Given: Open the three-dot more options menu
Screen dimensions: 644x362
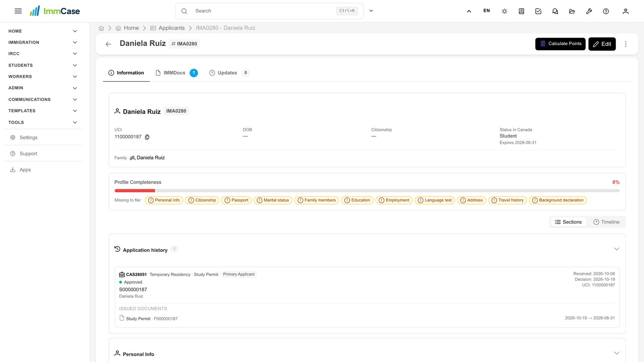Looking at the screenshot, I should point(625,44).
